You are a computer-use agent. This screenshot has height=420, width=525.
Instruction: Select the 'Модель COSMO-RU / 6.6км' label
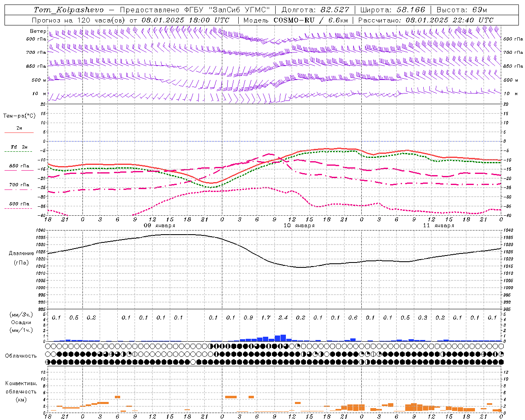(296, 20)
